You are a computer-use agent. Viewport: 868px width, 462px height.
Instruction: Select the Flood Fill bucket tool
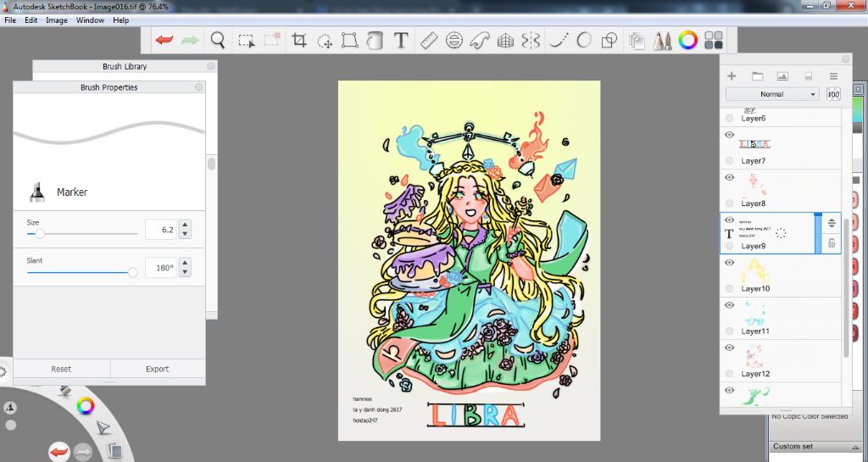point(375,41)
